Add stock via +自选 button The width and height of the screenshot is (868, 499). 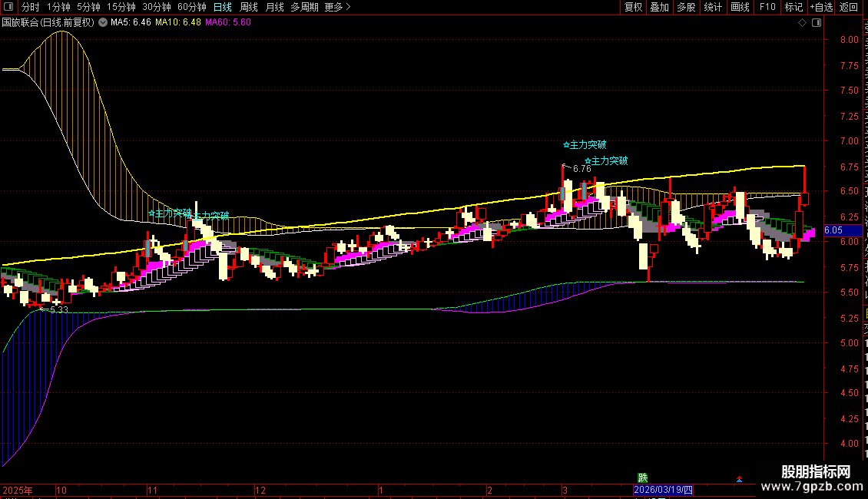click(x=821, y=7)
